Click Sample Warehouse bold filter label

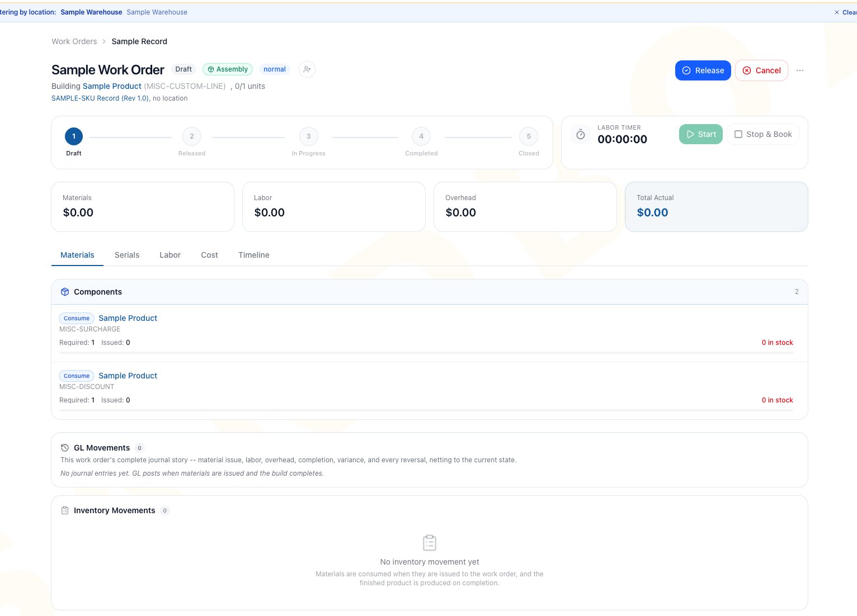point(91,12)
